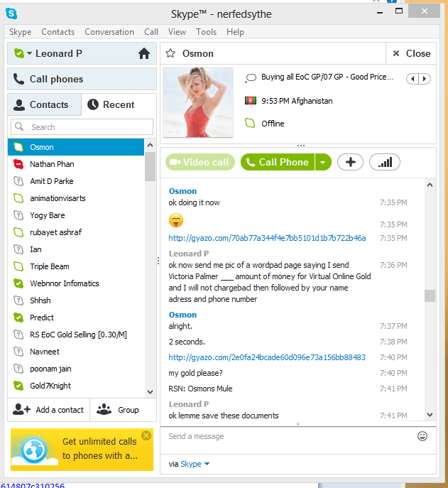Switch to the Contacts tab

[45, 104]
